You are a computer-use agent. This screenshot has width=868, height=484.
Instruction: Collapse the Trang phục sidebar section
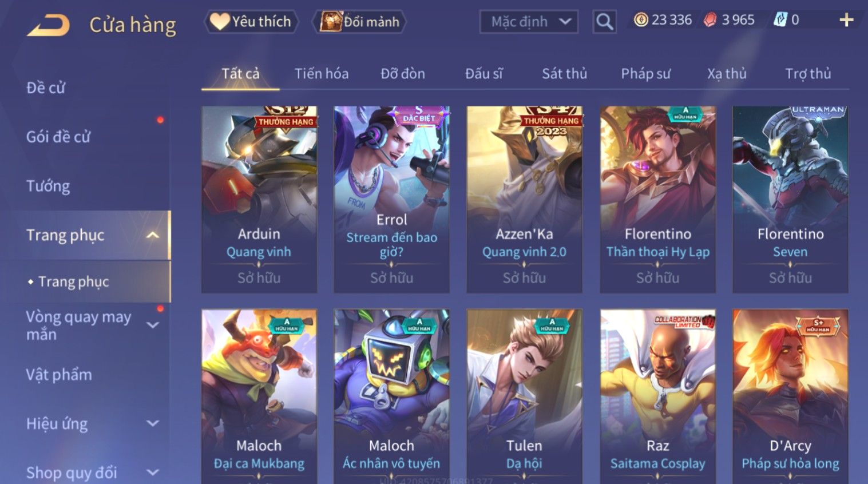152,235
